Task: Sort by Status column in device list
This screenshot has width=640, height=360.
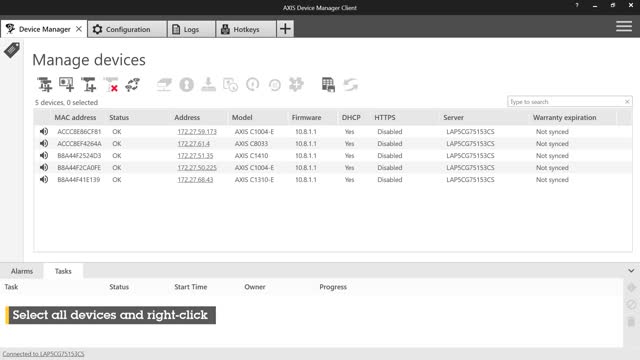Action: [119, 118]
